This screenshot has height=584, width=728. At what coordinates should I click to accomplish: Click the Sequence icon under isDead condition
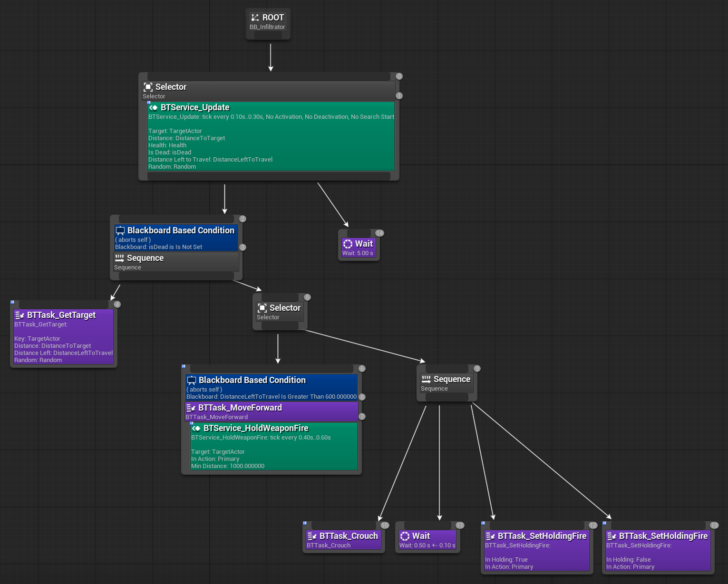pyautogui.click(x=120, y=258)
